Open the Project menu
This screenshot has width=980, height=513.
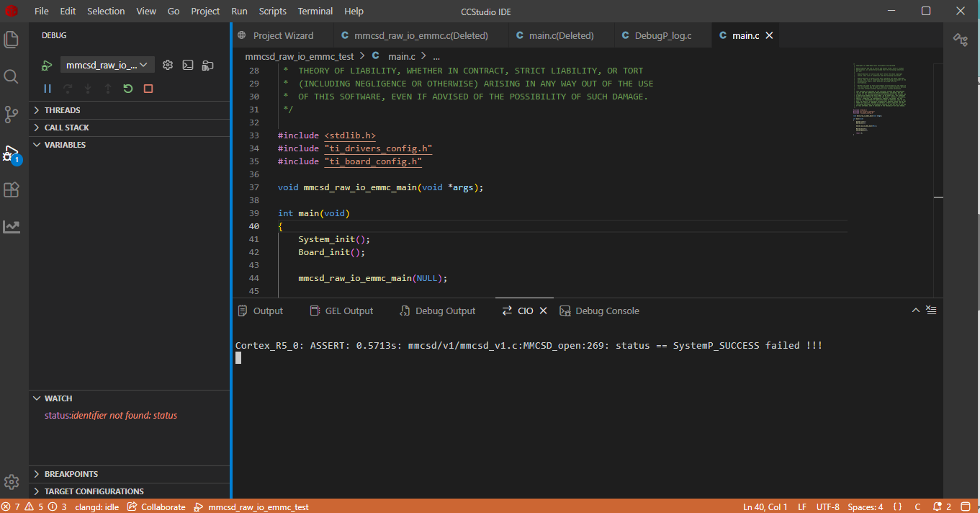click(206, 11)
